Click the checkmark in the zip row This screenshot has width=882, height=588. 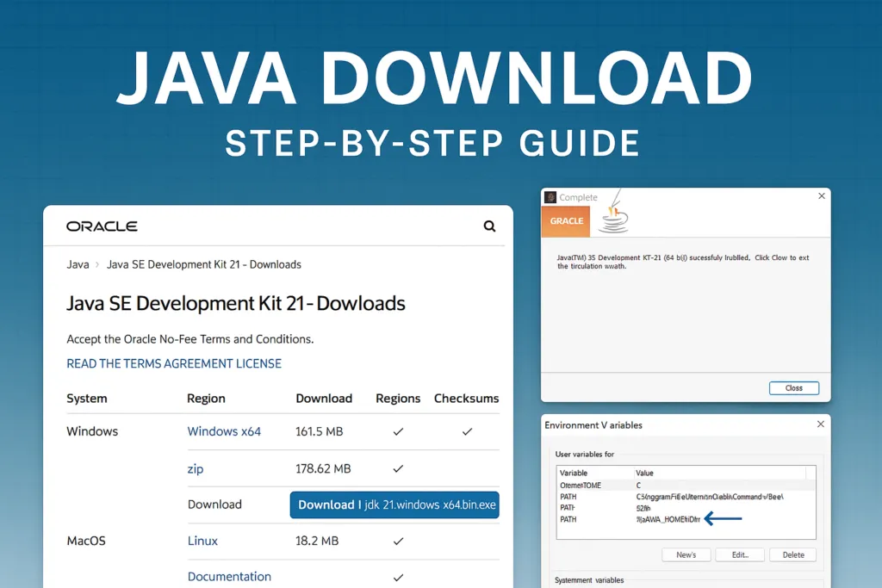click(x=398, y=469)
